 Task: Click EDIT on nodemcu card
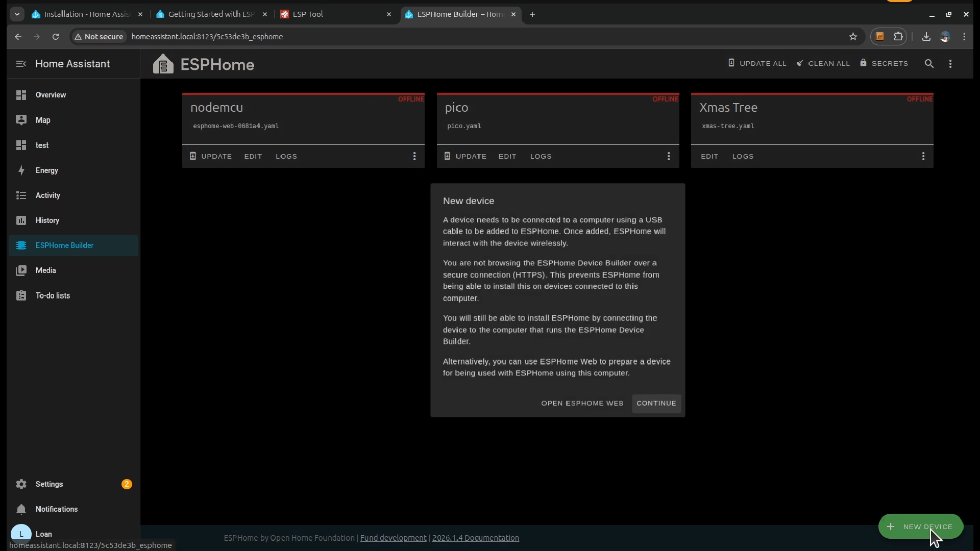coord(253,156)
